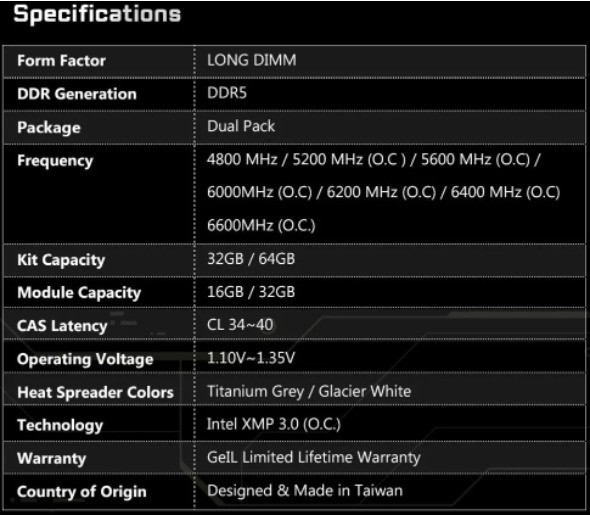The width and height of the screenshot is (590, 515).
Task: Select the Package row label
Action: tap(49, 128)
